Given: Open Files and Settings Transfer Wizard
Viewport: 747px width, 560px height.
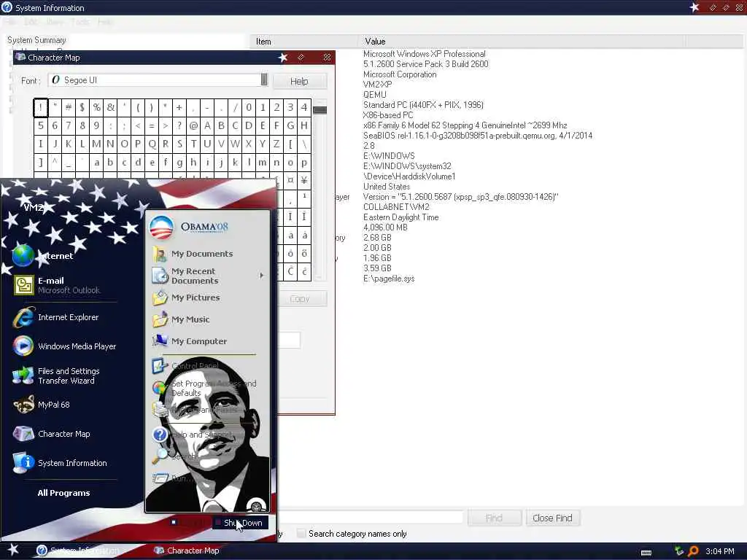Looking at the screenshot, I should tap(57, 376).
